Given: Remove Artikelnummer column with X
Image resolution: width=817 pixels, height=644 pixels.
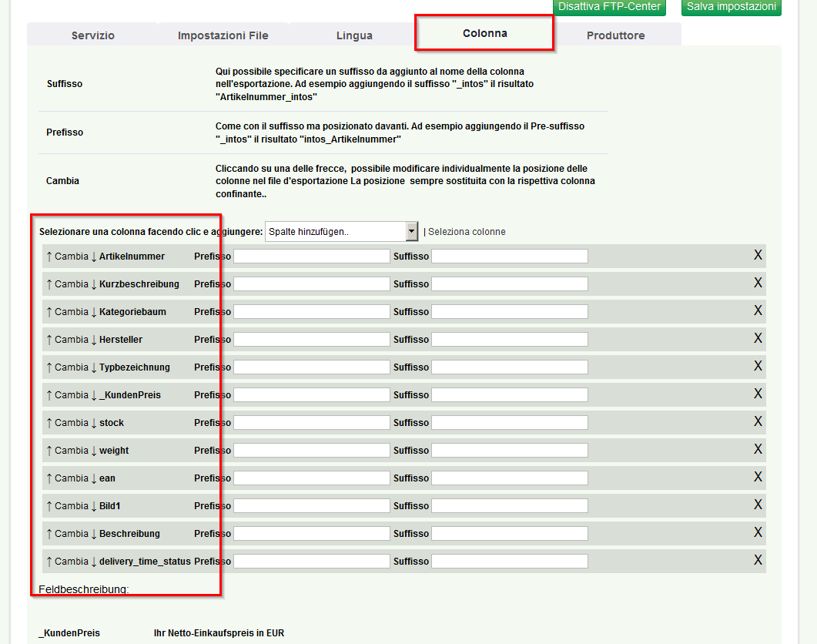Looking at the screenshot, I should (758, 255).
